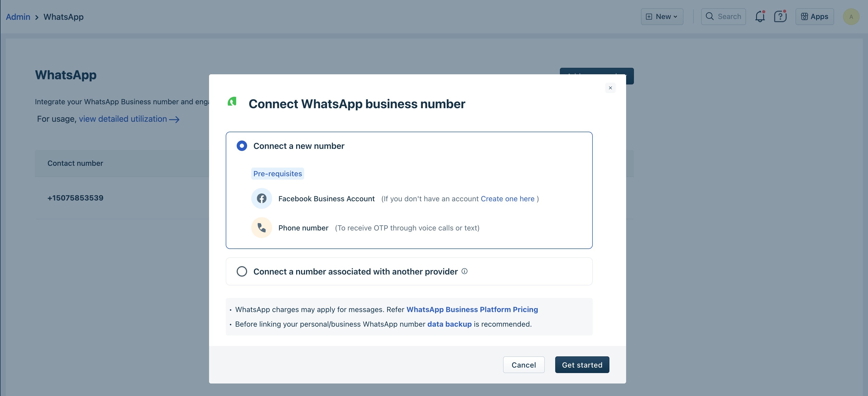Open Create one here link
The image size is (868, 396).
tap(508, 199)
